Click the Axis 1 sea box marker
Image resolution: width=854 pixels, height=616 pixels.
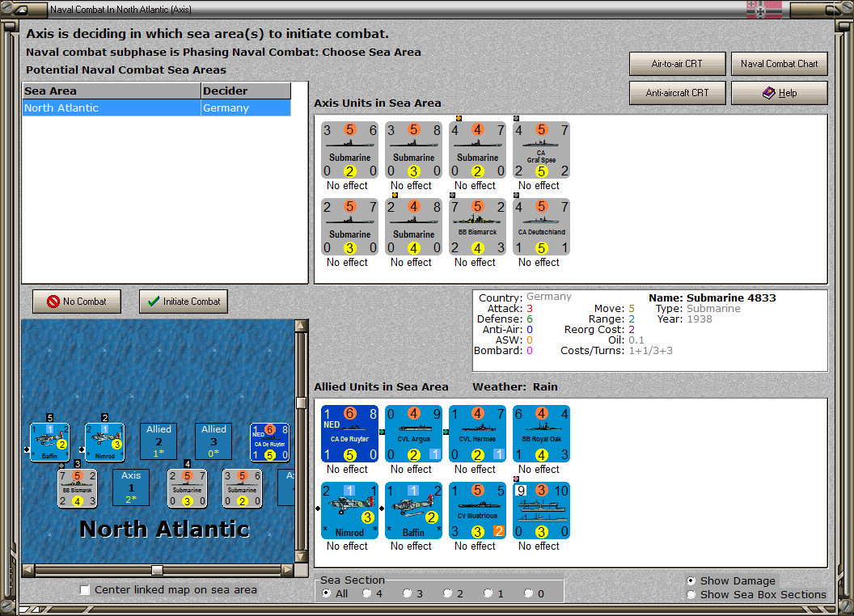(x=131, y=487)
